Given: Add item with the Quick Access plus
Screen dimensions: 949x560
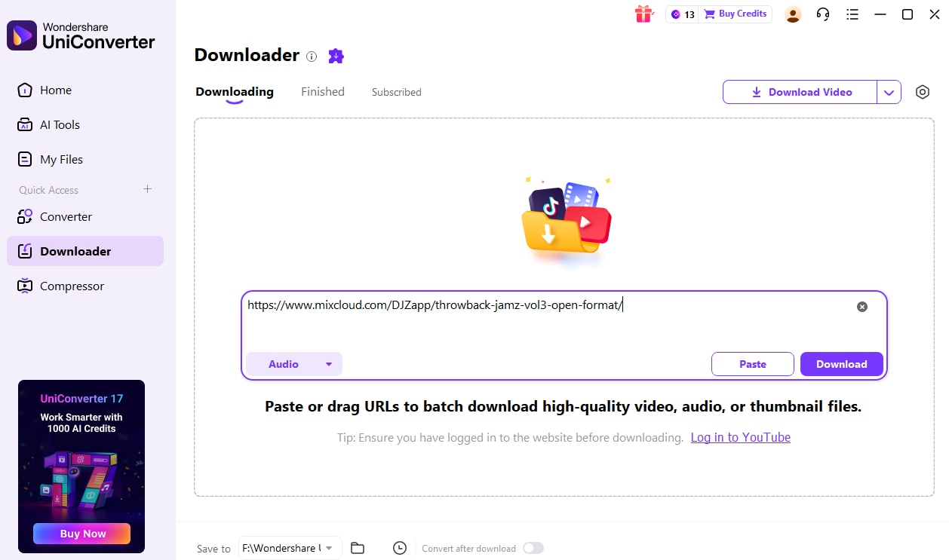Looking at the screenshot, I should point(147,189).
